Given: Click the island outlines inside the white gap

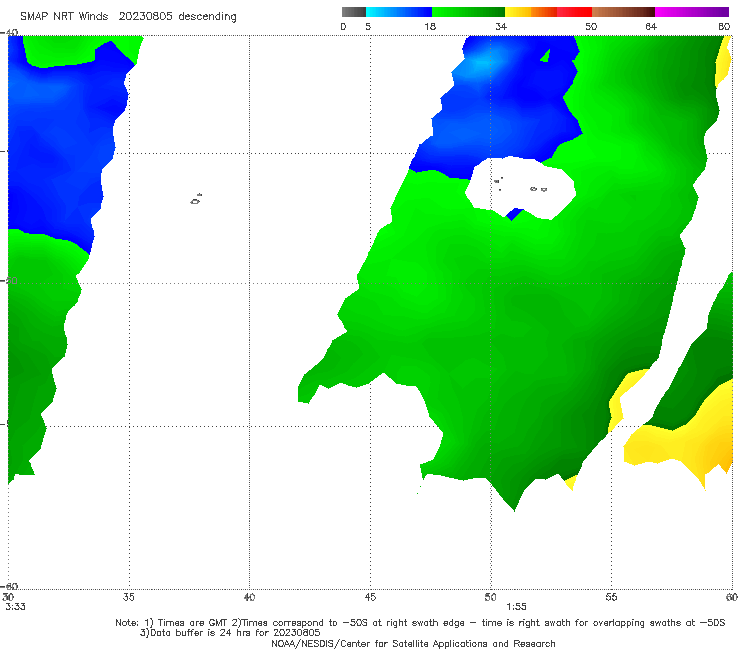Looking at the screenshot, I should tap(521, 185).
